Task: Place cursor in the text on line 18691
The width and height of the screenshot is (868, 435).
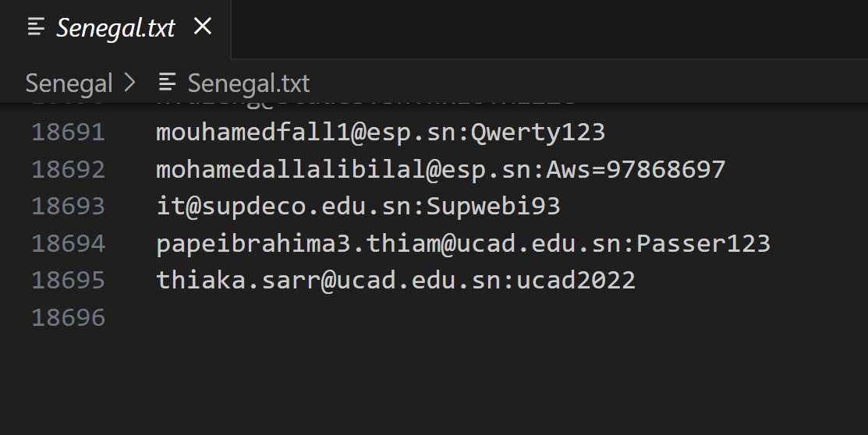Action: (380, 132)
